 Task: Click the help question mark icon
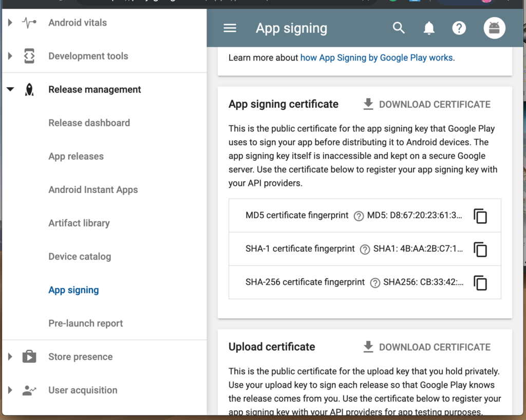(x=459, y=28)
